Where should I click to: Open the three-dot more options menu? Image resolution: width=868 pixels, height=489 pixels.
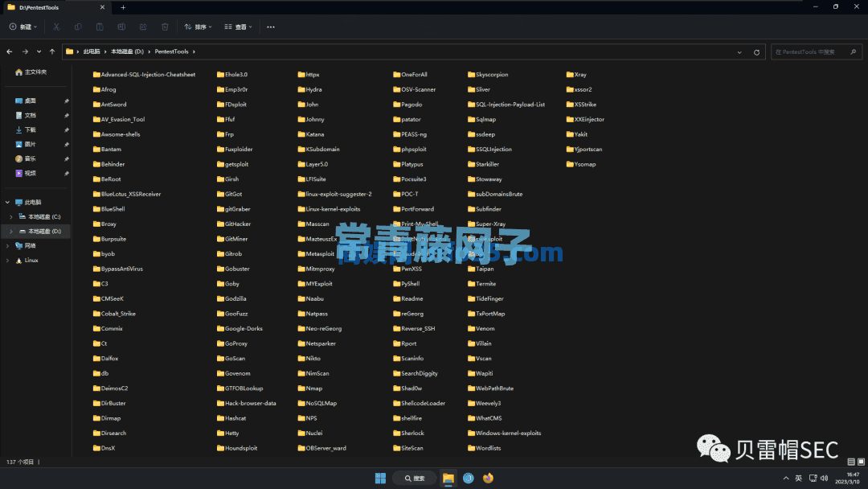tap(271, 27)
